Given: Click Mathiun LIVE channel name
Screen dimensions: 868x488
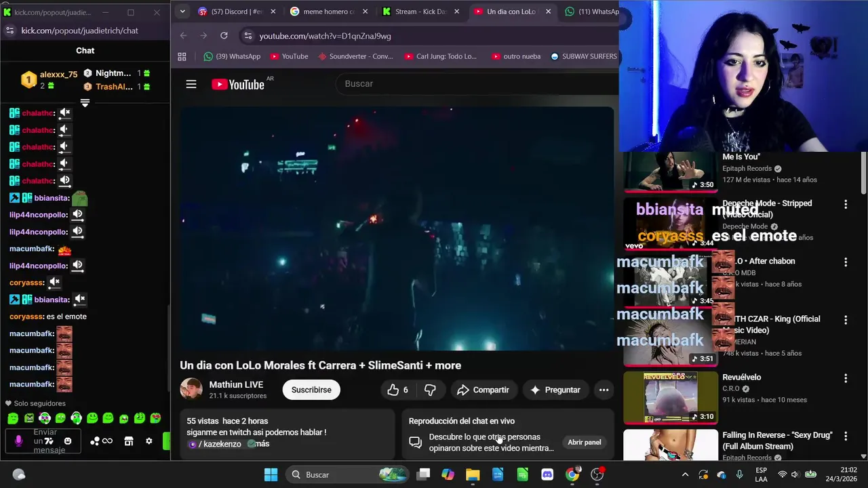Looking at the screenshot, I should click(236, 384).
